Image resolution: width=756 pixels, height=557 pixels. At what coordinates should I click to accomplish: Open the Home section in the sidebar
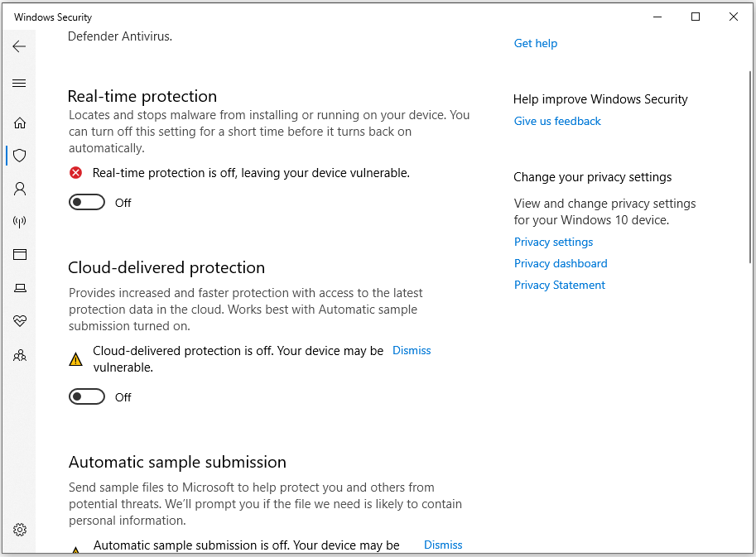click(19, 122)
